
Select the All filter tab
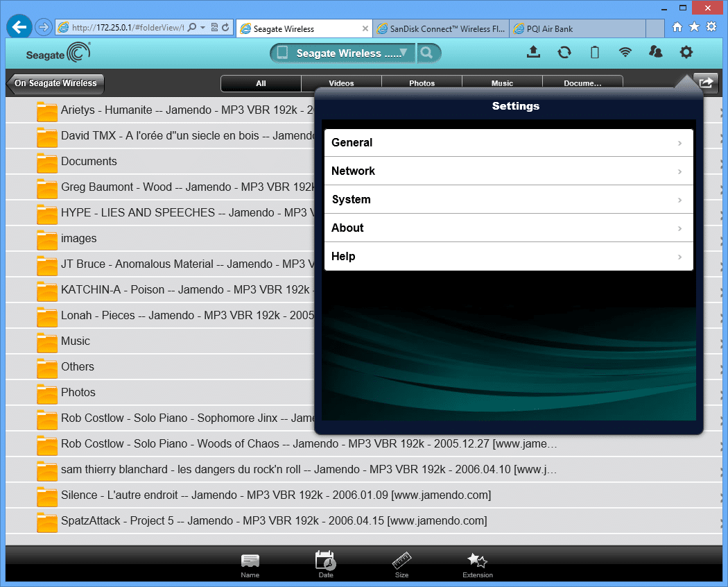(261, 83)
